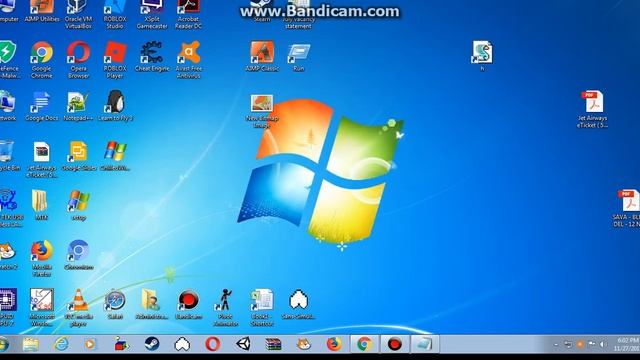Open Windows Explorer from the taskbar
This screenshot has height=360, width=640.
pyautogui.click(x=31, y=344)
